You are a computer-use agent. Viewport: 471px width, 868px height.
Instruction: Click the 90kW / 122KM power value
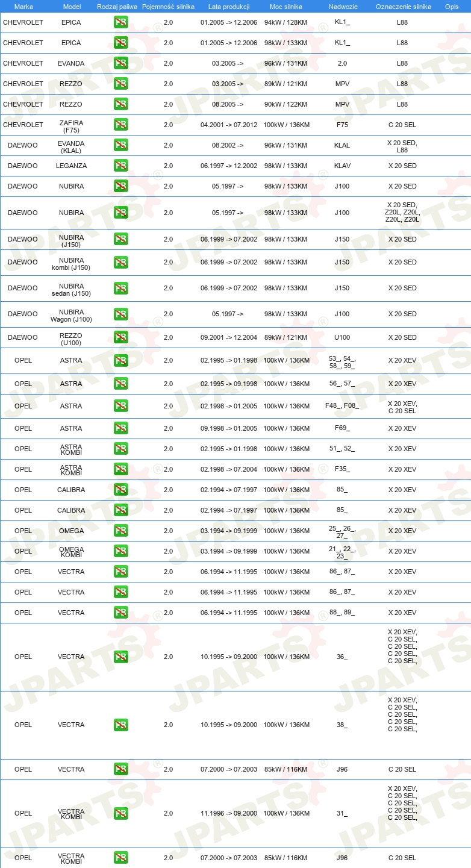pos(286,104)
